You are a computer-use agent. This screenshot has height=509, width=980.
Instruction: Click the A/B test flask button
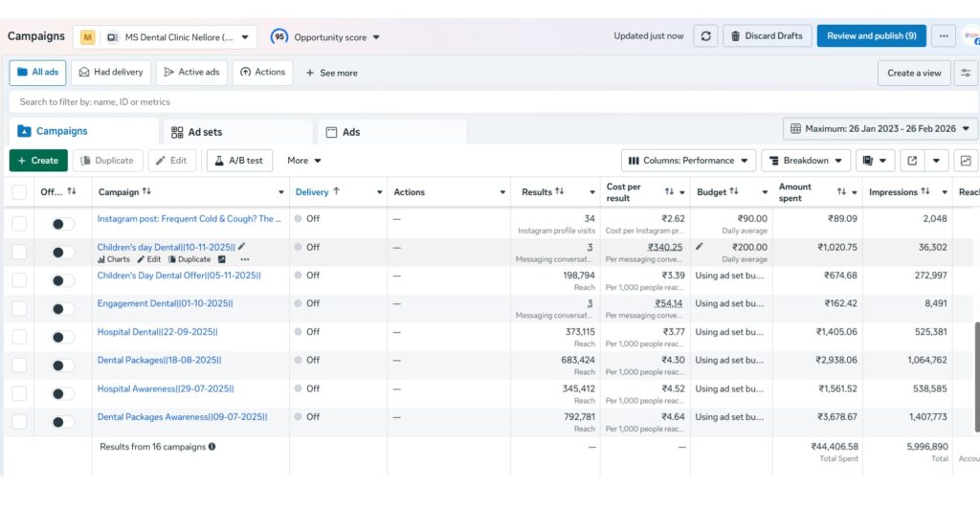click(x=239, y=161)
